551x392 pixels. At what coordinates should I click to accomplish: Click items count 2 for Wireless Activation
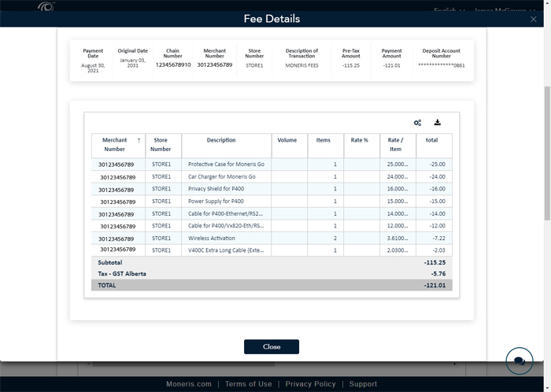[335, 239]
